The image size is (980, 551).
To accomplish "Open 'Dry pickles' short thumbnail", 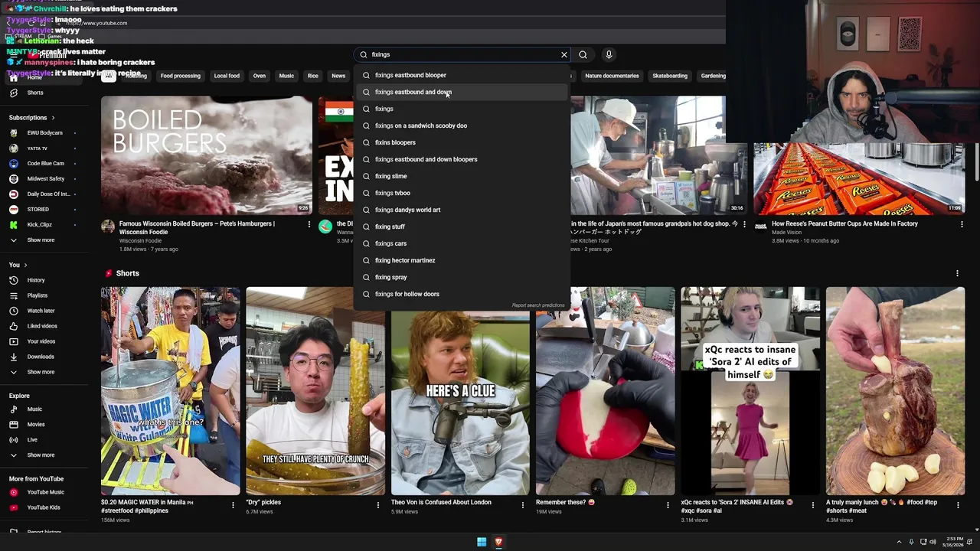I will click(x=315, y=391).
